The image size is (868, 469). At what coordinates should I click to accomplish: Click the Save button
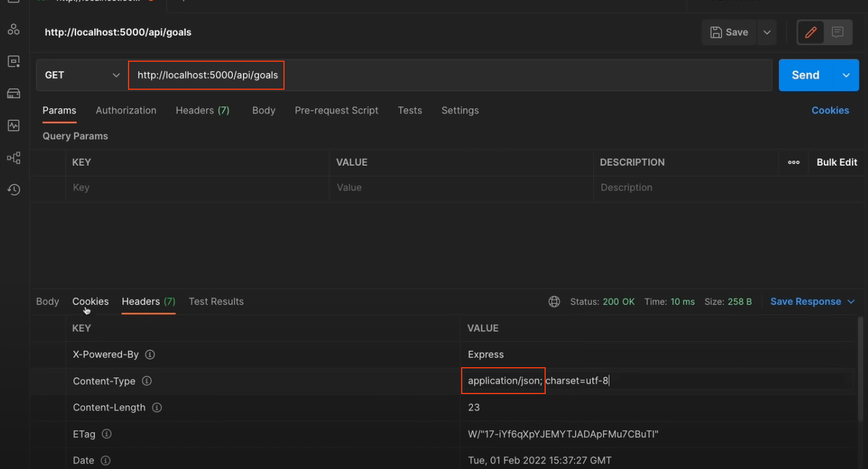(x=729, y=32)
